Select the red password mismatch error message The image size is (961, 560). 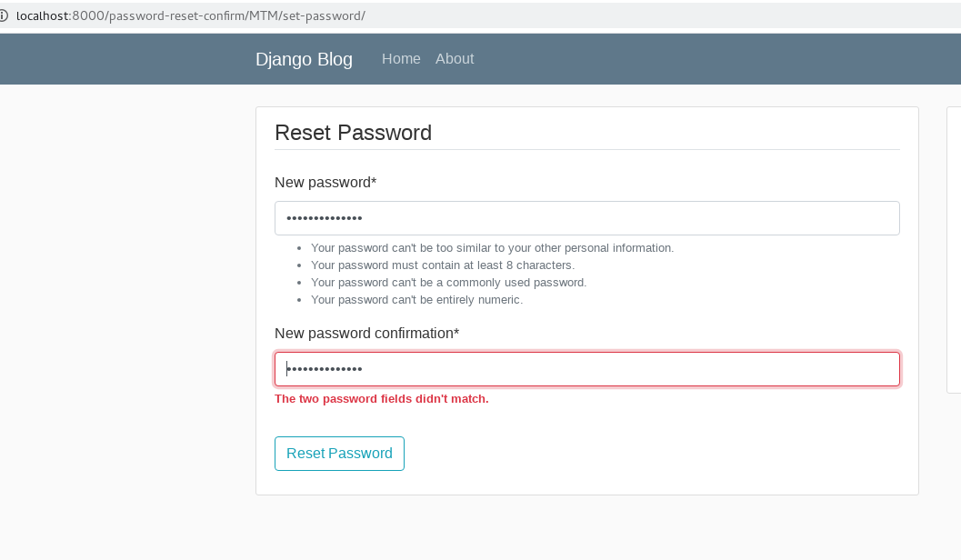(x=382, y=399)
